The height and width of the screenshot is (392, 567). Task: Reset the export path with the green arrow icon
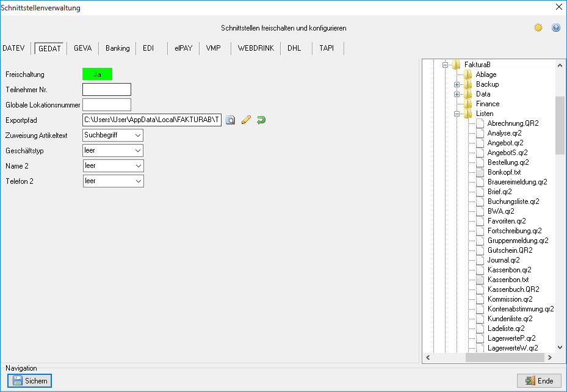[x=261, y=120]
